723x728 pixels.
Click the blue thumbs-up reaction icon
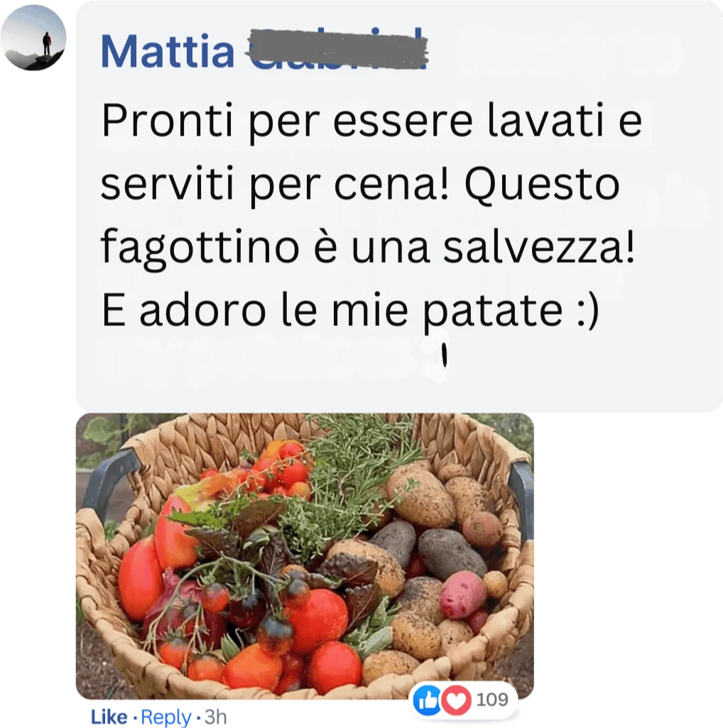tap(428, 699)
